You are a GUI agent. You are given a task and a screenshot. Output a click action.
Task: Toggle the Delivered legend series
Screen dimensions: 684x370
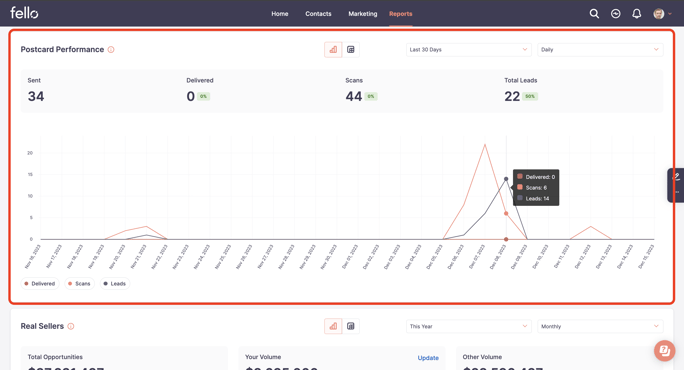point(40,284)
